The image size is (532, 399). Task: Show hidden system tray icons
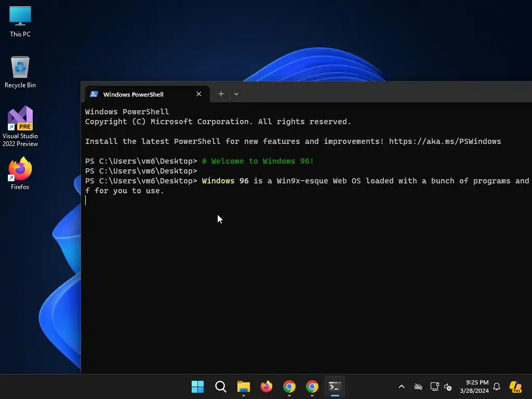pos(402,387)
